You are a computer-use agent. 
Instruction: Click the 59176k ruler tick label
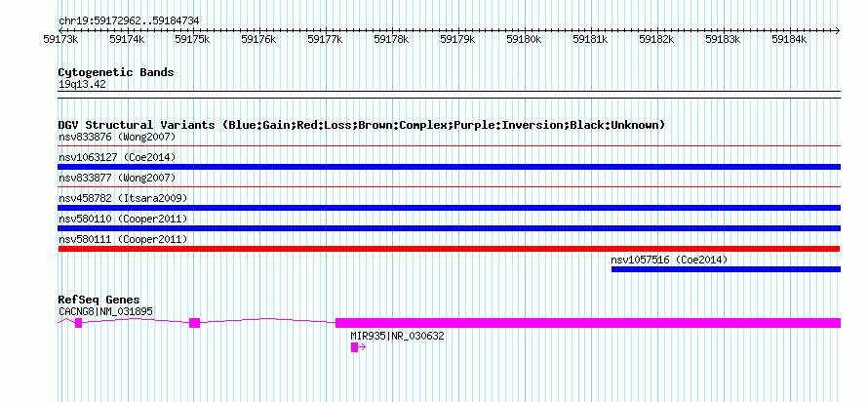[259, 39]
